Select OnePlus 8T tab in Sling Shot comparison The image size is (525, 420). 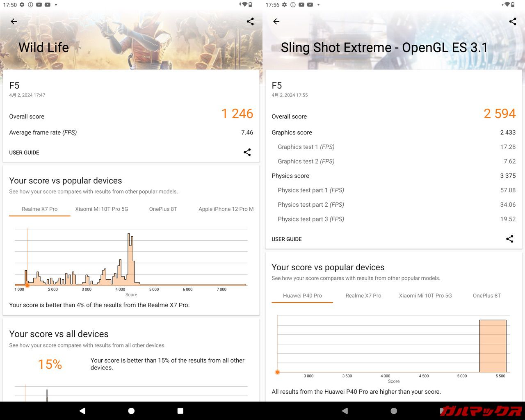point(486,296)
